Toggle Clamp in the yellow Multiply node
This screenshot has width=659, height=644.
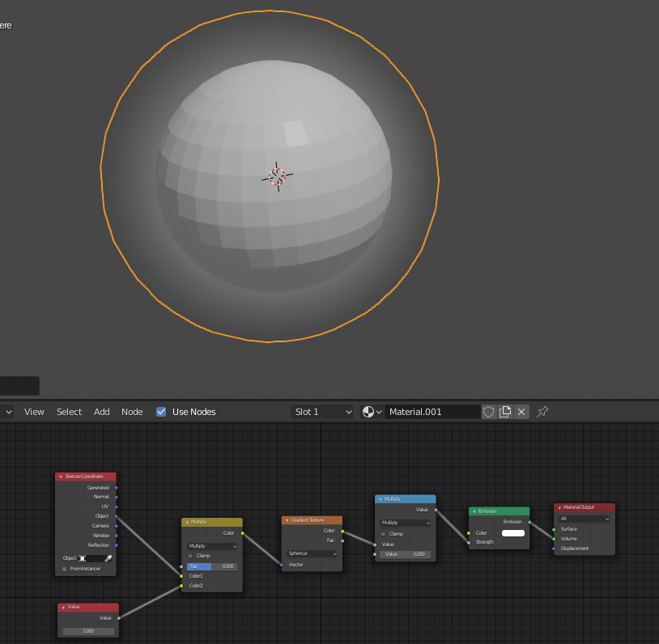(x=189, y=556)
